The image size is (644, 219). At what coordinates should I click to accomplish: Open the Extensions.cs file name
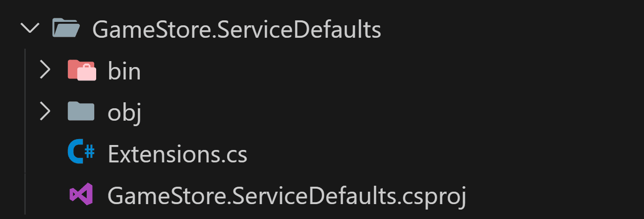point(177,155)
